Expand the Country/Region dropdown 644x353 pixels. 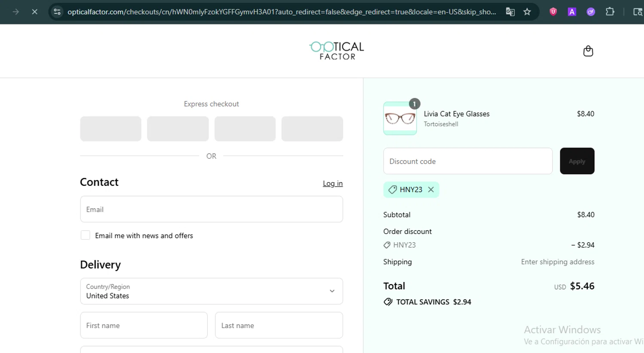coord(211,291)
